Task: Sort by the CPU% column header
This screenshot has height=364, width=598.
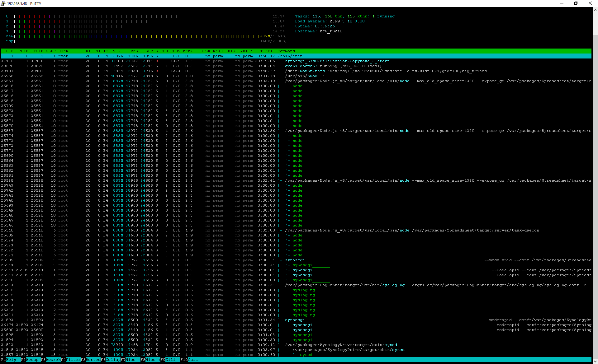Action: tap(175, 51)
